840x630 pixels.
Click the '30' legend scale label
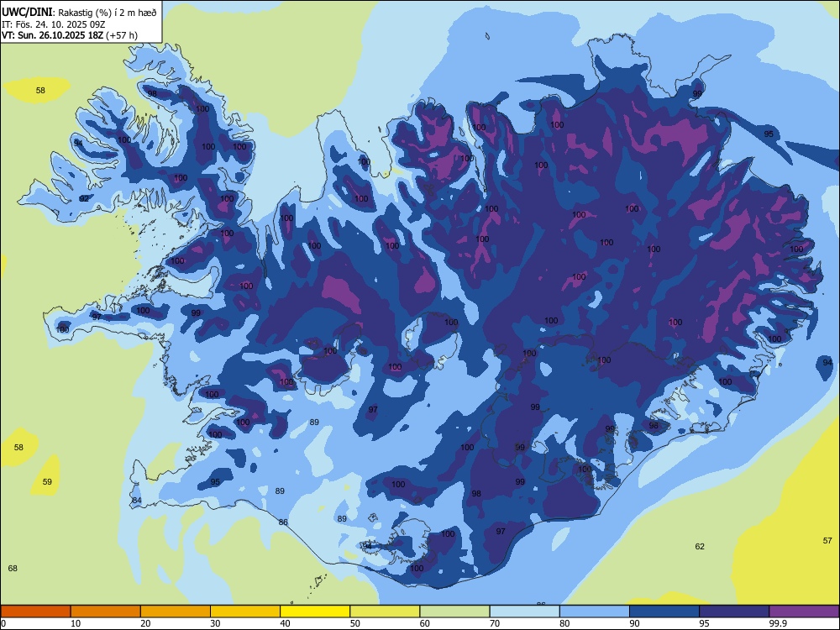[215, 623]
